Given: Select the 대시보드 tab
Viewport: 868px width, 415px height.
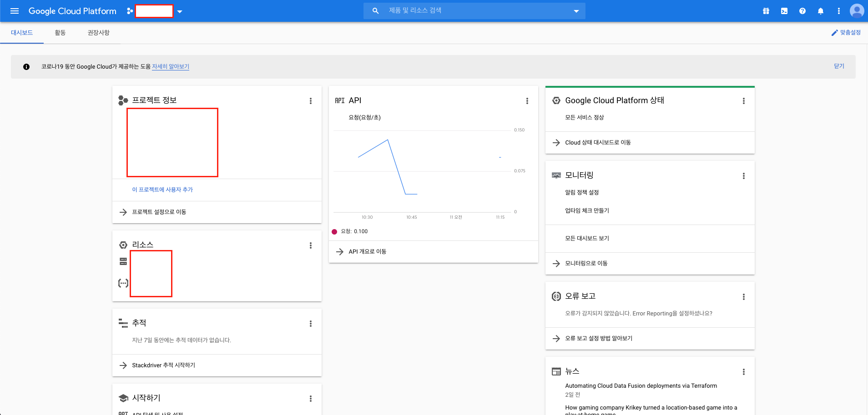Looking at the screenshot, I should [x=22, y=33].
